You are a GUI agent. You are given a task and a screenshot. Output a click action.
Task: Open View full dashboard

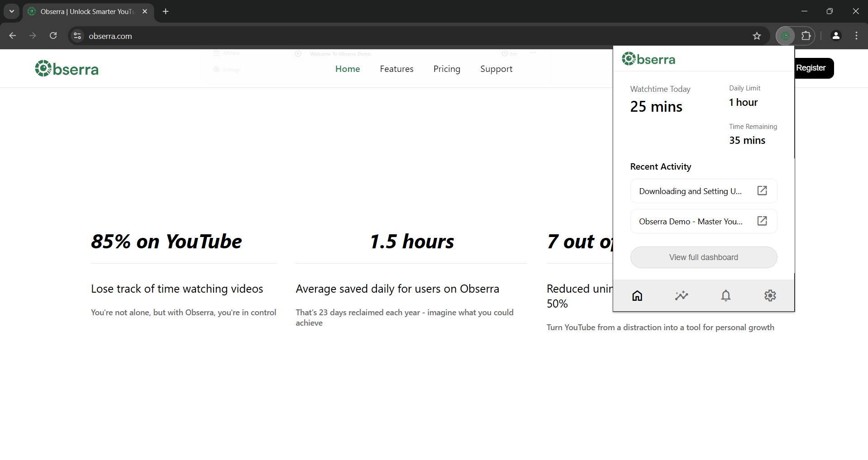pos(703,257)
